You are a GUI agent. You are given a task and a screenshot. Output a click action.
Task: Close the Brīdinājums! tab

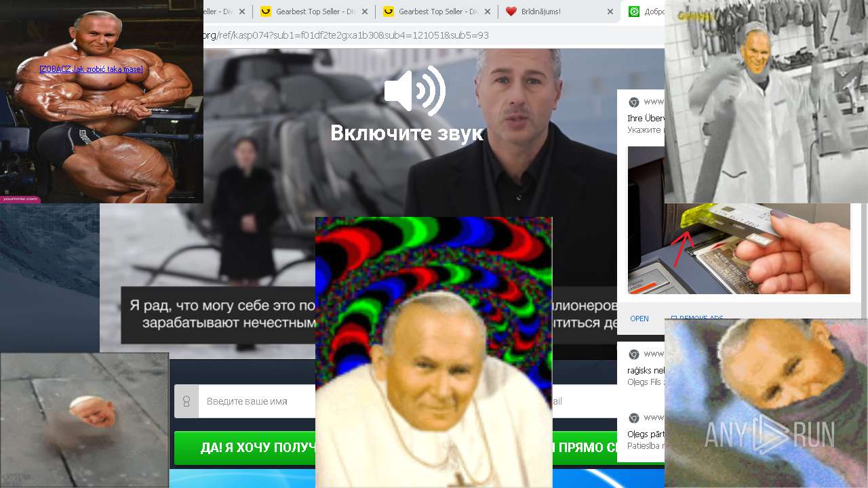pos(610,12)
